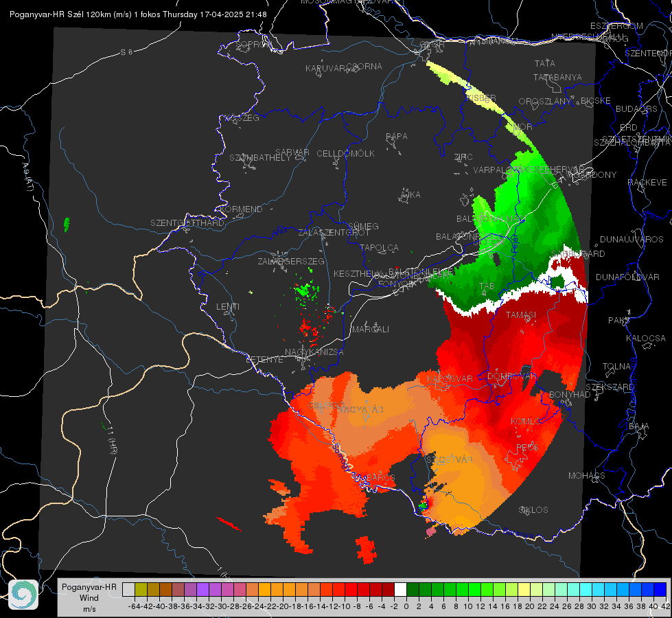Click the white swatch between -2 and 0

pos(400,590)
